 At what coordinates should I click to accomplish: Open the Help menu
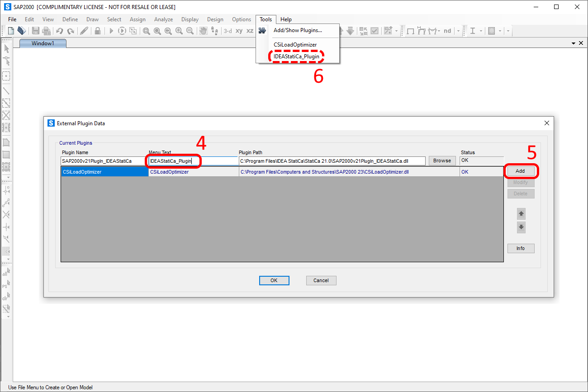286,19
